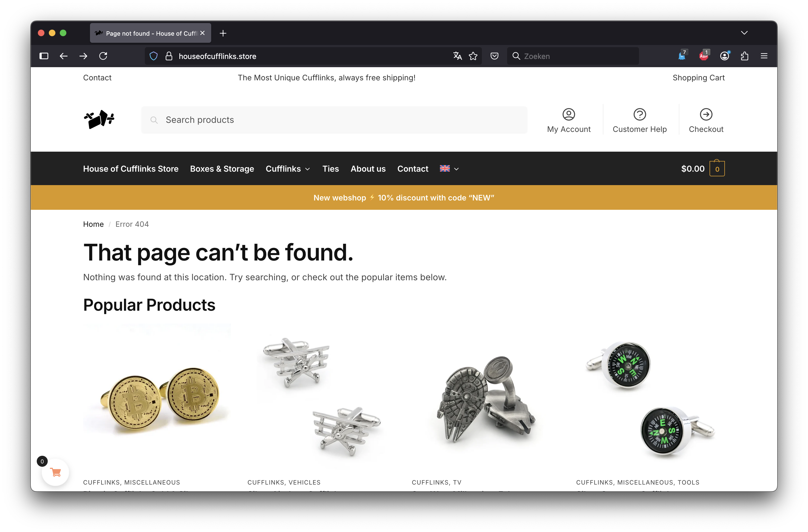The width and height of the screenshot is (808, 532).
Task: Open the floating orange cart button
Action: point(55,472)
